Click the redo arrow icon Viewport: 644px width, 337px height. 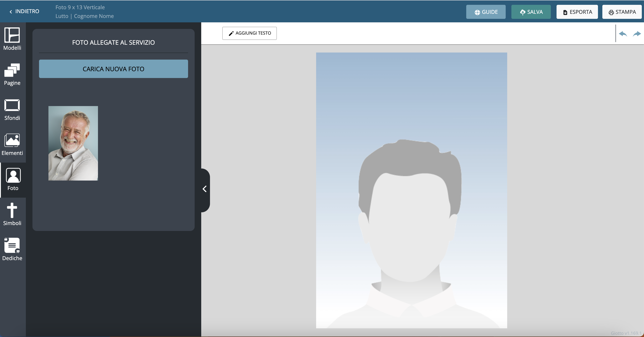point(637,34)
